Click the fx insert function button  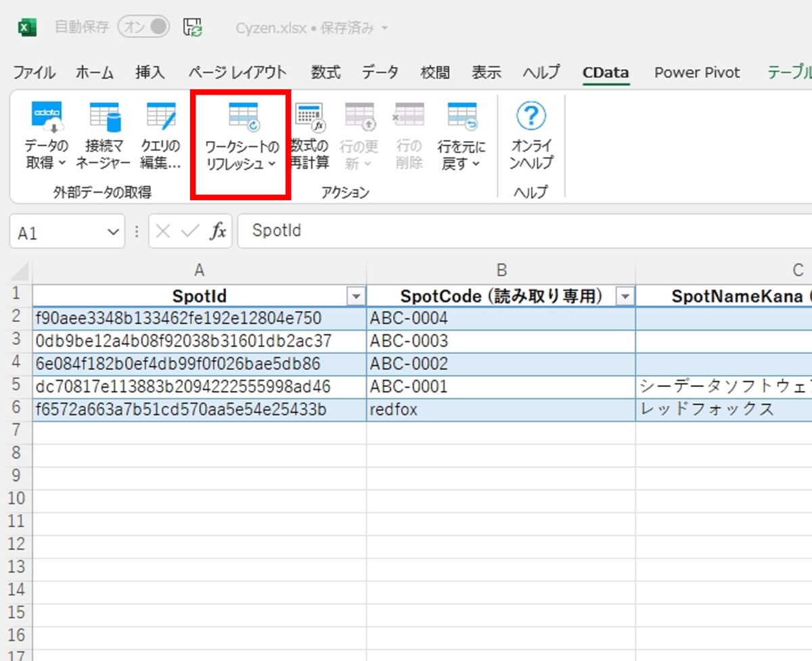tap(217, 231)
